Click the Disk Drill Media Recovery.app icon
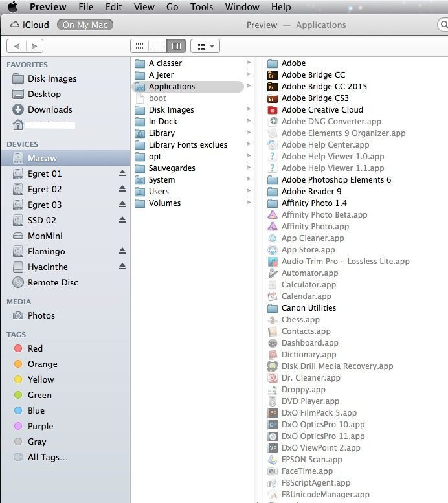 click(273, 366)
